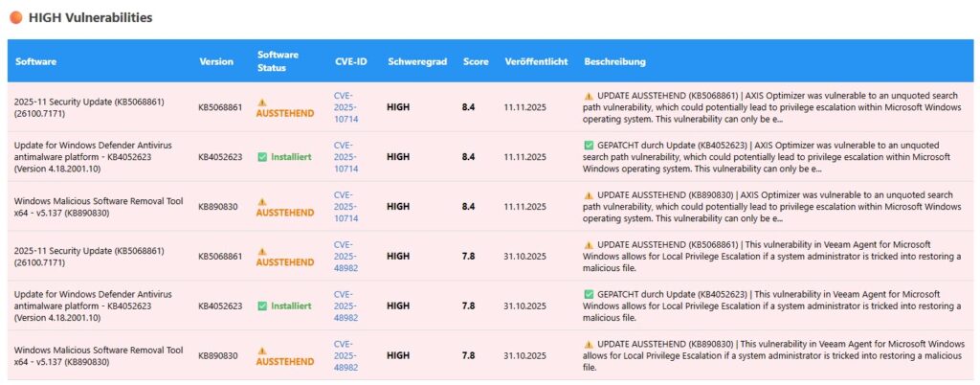
Task: Click description warning icon before Veeam text for KB890830
Action: [589, 345]
